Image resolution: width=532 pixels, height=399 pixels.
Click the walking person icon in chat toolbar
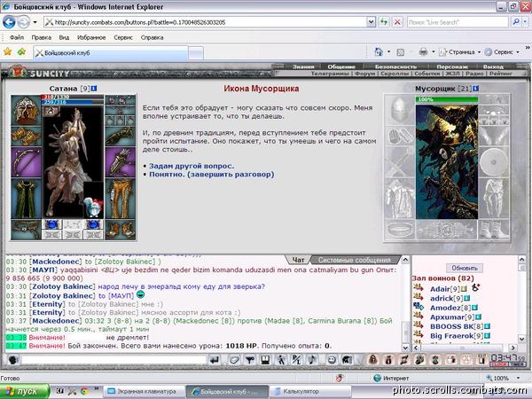pyautogui.click(x=281, y=360)
